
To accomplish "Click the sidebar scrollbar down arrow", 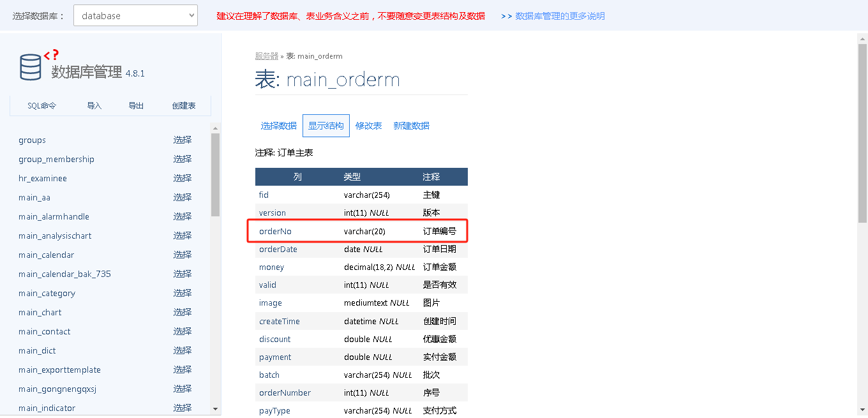I will [215, 408].
